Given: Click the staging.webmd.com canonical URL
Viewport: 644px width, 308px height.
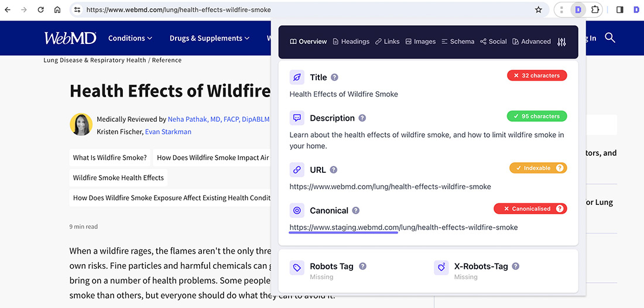Looking at the screenshot, I should [x=403, y=227].
